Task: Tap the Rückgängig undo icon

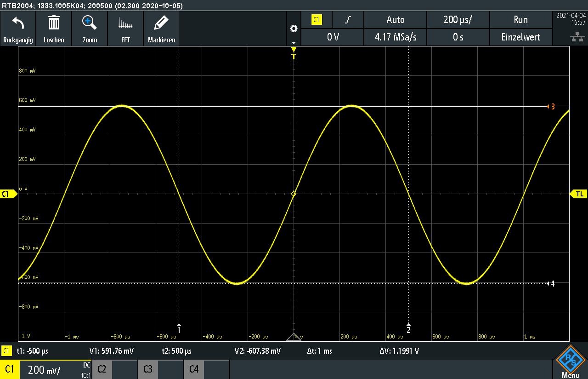Action: pos(18,22)
